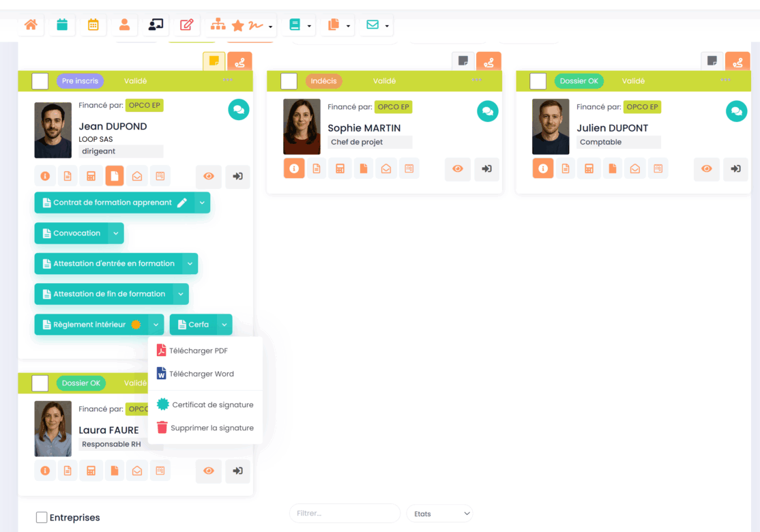Click the envelope icon on Laura FAURE's card
The height and width of the screenshot is (532, 760).
pyautogui.click(x=137, y=471)
